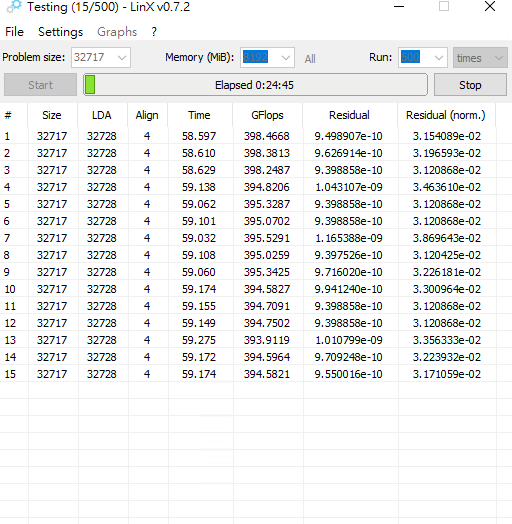Click the LinX gear icon in title bar

(14, 7)
